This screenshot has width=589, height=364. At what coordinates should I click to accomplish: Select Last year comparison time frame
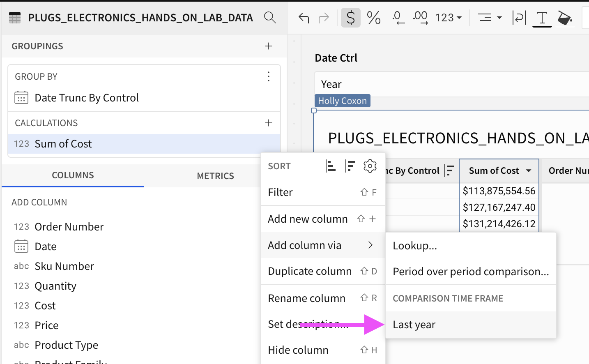pos(414,324)
